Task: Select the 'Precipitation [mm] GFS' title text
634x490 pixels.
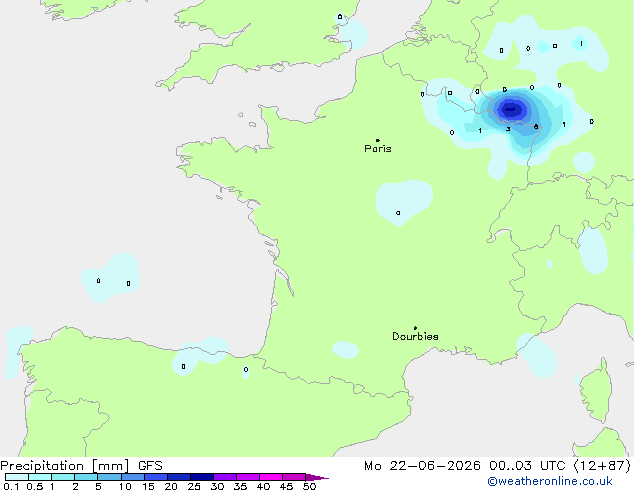Action: click(81, 466)
